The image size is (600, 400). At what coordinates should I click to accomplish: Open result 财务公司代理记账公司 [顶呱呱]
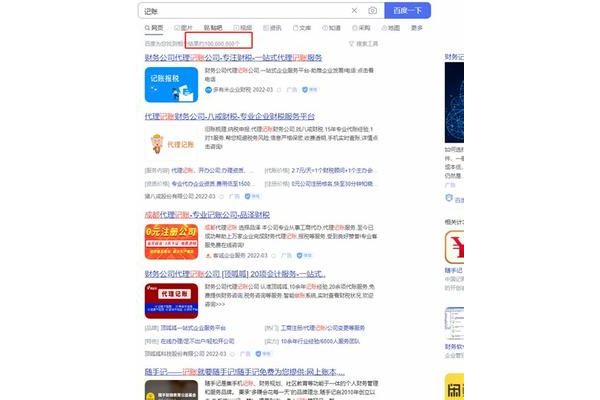click(x=235, y=274)
